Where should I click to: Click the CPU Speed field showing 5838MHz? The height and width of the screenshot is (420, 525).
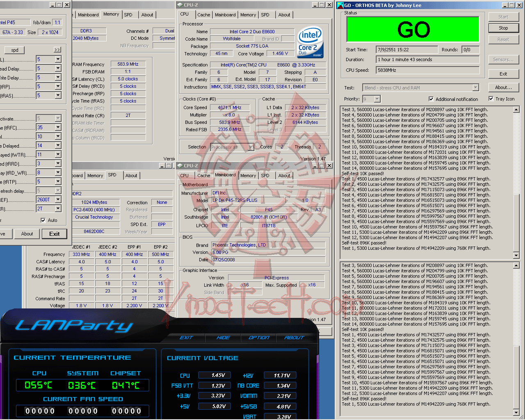tap(428, 70)
